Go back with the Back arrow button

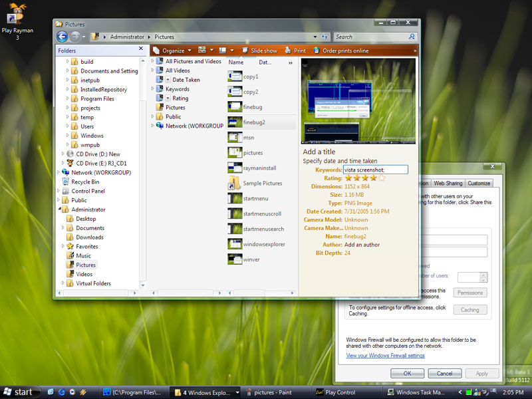point(62,37)
